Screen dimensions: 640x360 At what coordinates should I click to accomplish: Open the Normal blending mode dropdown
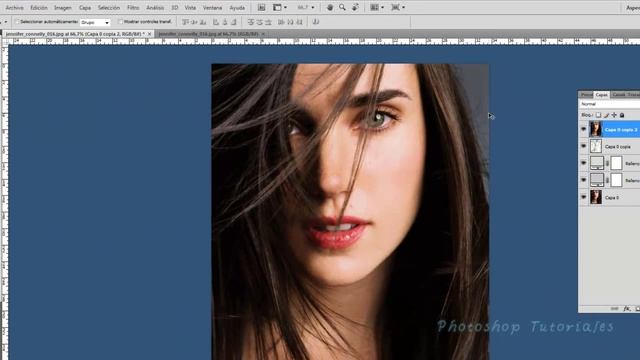point(610,104)
